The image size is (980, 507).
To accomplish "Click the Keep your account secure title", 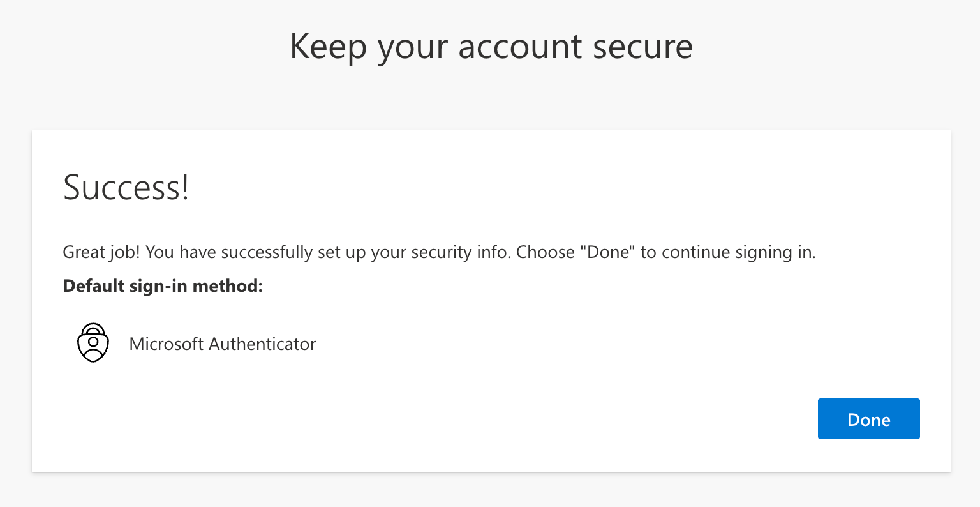I will click(491, 45).
